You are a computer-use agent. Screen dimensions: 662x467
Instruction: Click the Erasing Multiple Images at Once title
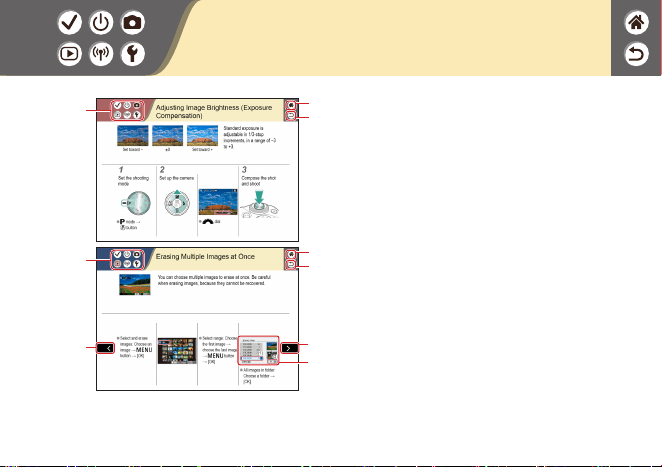pos(205,256)
